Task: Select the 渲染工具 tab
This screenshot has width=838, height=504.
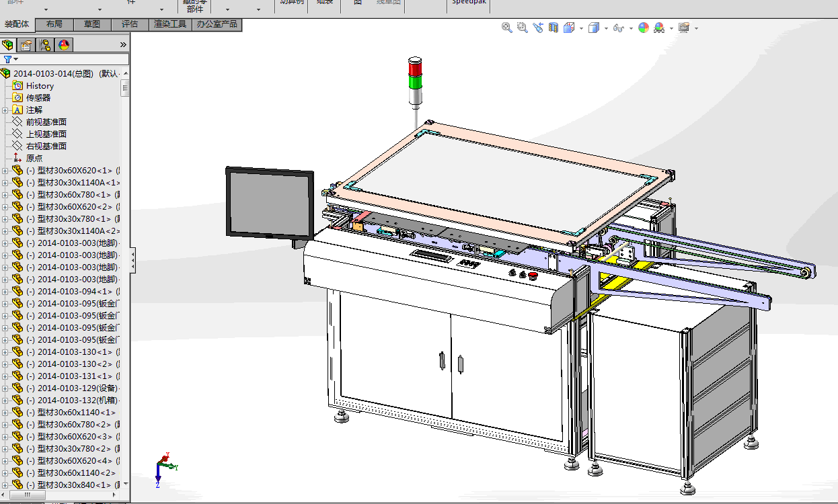Action: tap(170, 24)
